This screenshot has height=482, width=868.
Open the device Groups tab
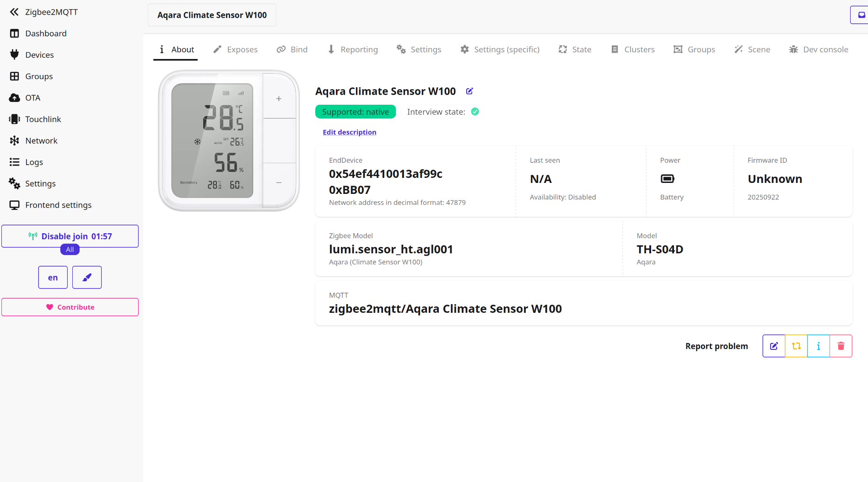695,49
